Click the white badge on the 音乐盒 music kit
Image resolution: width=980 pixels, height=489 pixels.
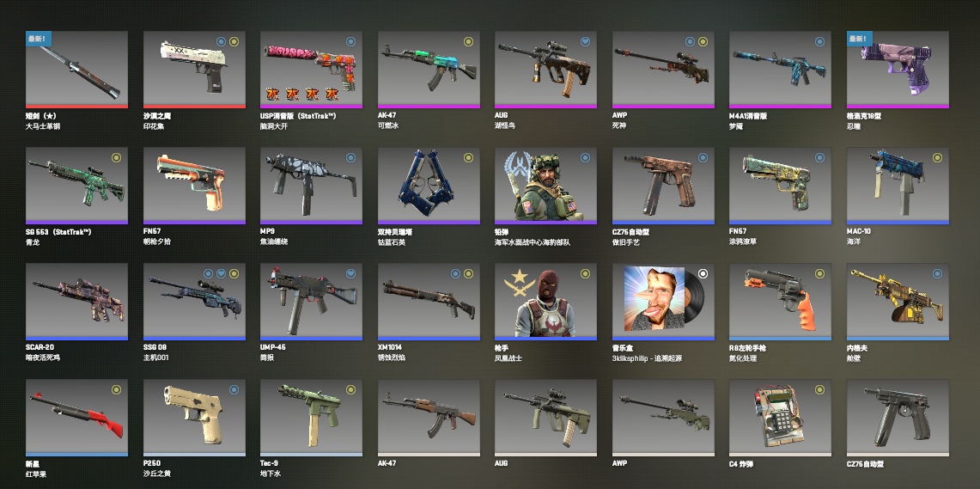pyautogui.click(x=703, y=273)
